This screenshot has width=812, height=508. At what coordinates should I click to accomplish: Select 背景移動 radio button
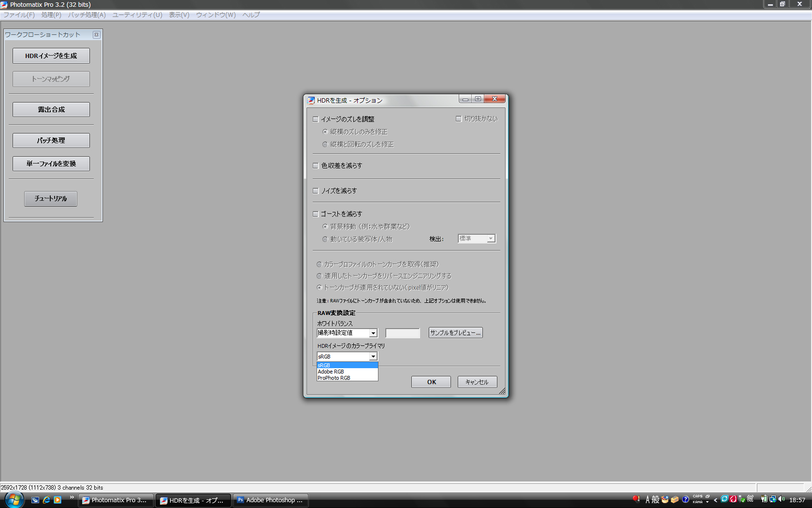point(325,226)
